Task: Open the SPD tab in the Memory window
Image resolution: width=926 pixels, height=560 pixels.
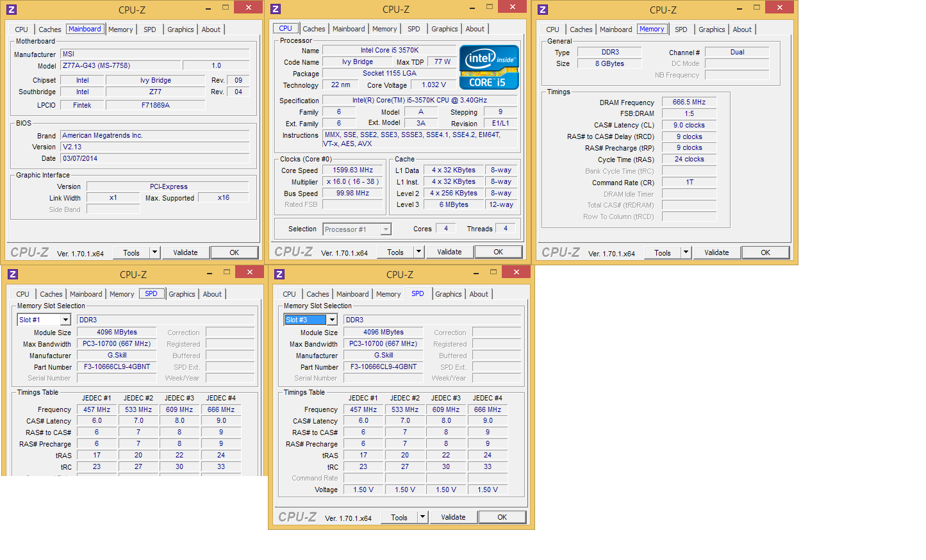Action: (x=681, y=29)
